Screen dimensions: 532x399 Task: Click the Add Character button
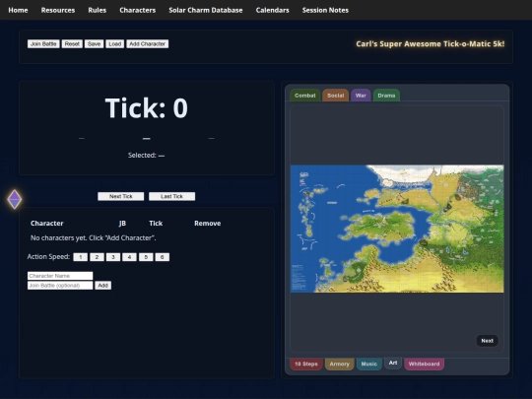pos(147,44)
